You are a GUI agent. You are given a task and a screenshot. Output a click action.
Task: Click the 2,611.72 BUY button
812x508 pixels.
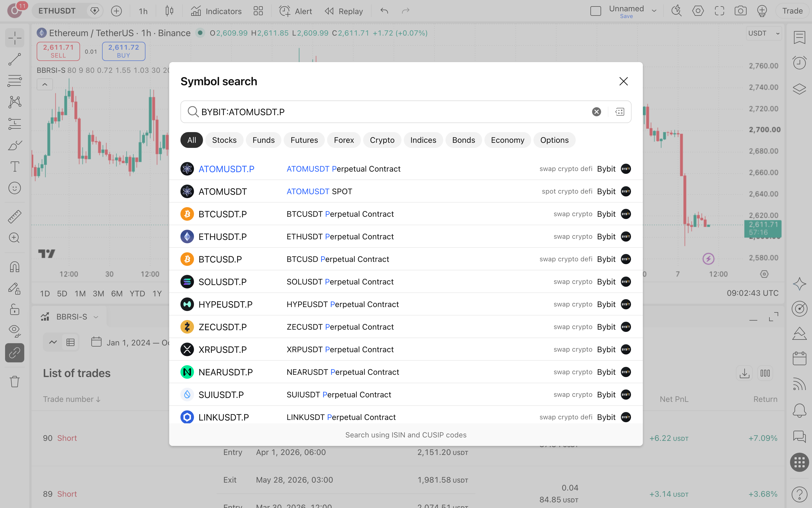pyautogui.click(x=123, y=51)
